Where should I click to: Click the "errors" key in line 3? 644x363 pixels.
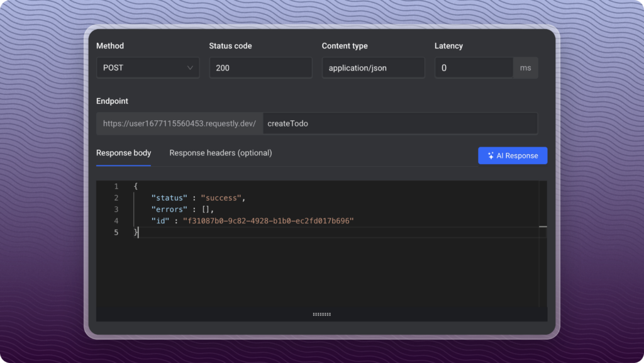click(x=169, y=209)
